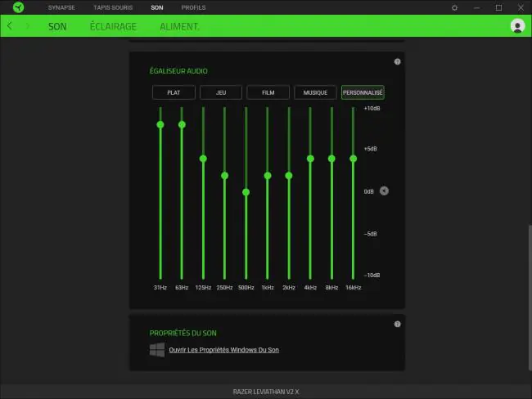Image resolution: width=532 pixels, height=399 pixels.
Task: Click the Razer logo icon
Action: (x=18, y=7)
